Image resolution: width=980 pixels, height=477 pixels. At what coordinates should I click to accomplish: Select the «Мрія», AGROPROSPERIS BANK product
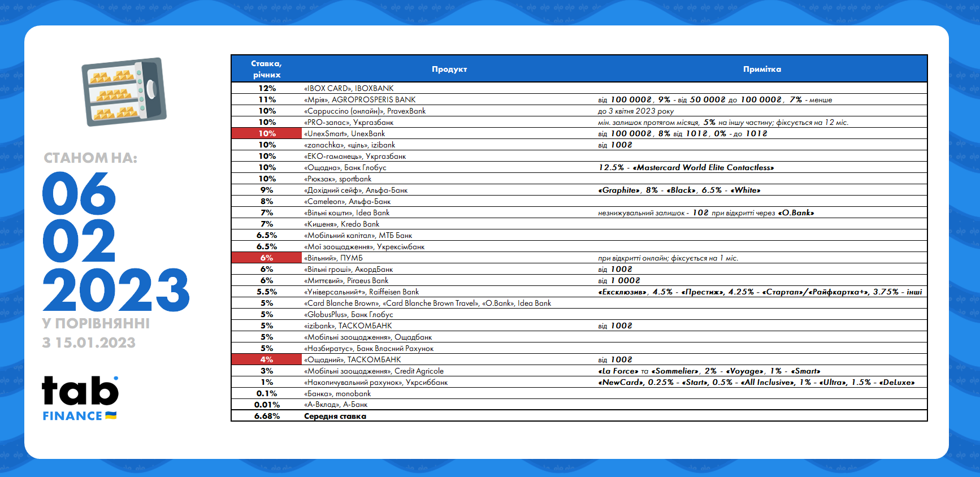tap(360, 99)
